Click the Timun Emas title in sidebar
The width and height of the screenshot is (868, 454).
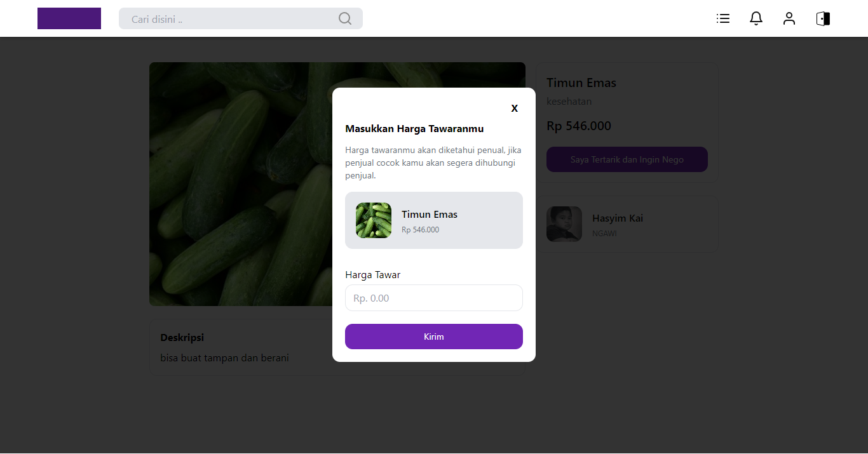[x=581, y=83]
